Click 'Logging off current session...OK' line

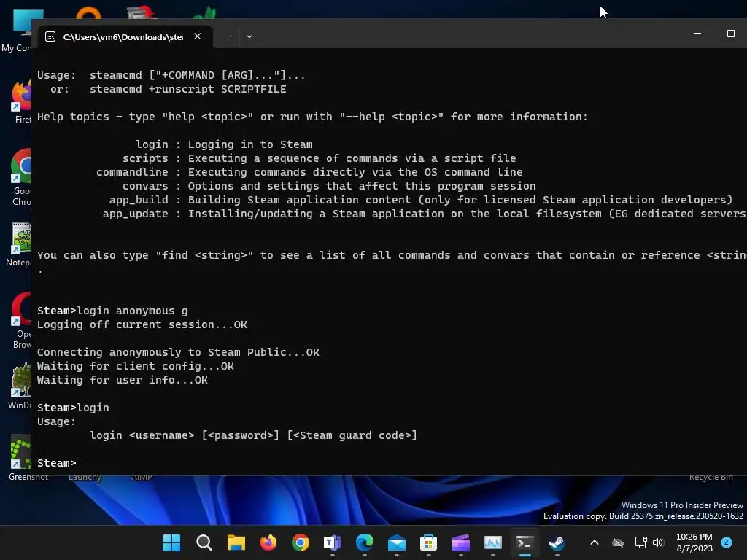click(x=142, y=324)
